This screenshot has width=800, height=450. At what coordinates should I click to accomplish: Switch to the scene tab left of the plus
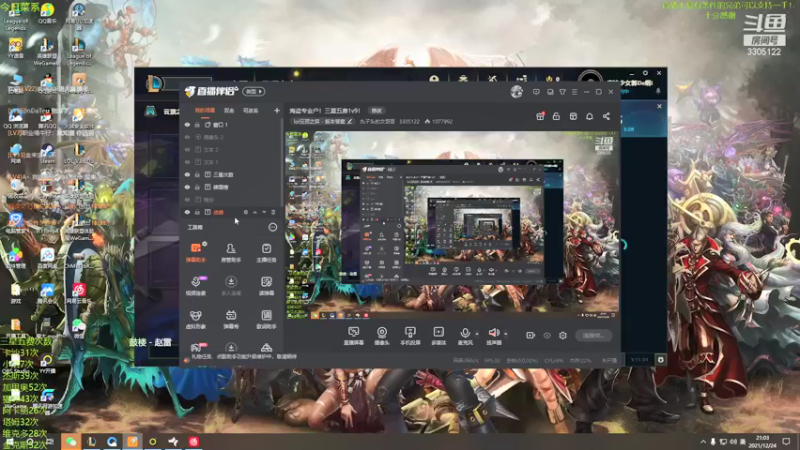click(x=251, y=110)
